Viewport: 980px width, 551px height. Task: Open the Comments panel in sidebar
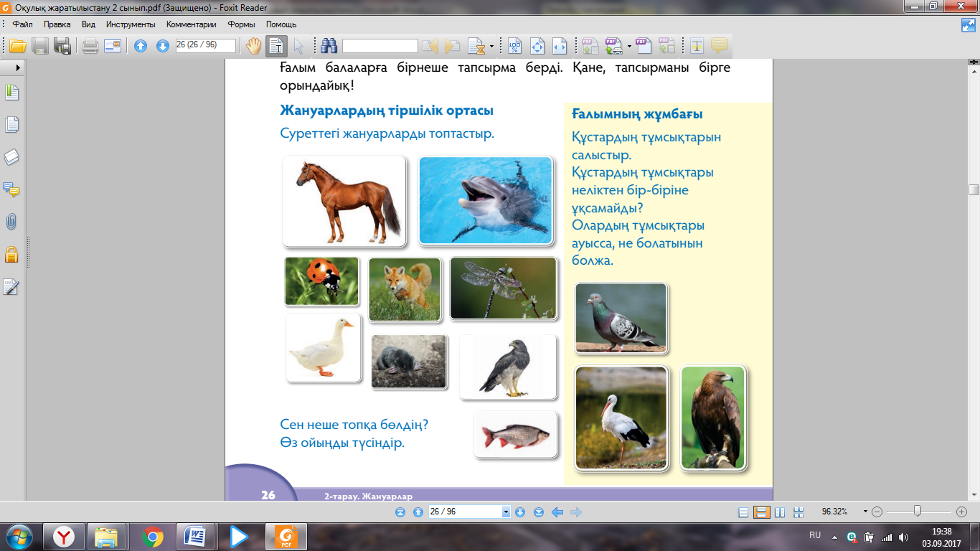tap(11, 189)
